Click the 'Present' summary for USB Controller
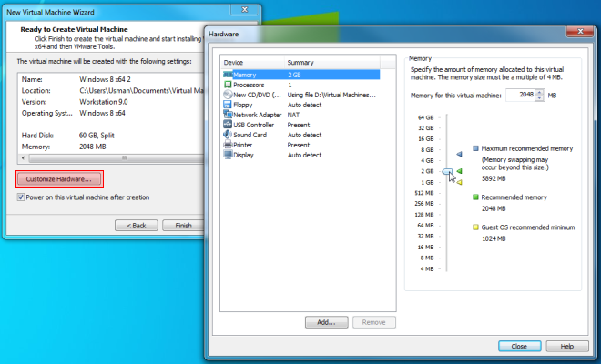The image size is (601, 364). tap(299, 125)
